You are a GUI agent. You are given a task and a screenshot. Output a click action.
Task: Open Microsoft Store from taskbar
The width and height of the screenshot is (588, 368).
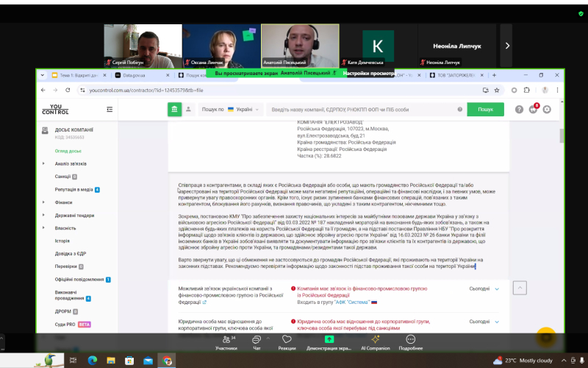click(x=129, y=361)
